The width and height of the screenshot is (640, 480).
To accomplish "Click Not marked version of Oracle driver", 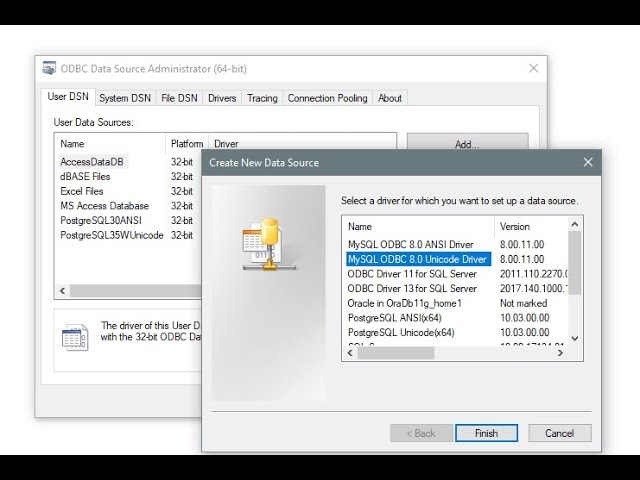I will click(x=523, y=303).
